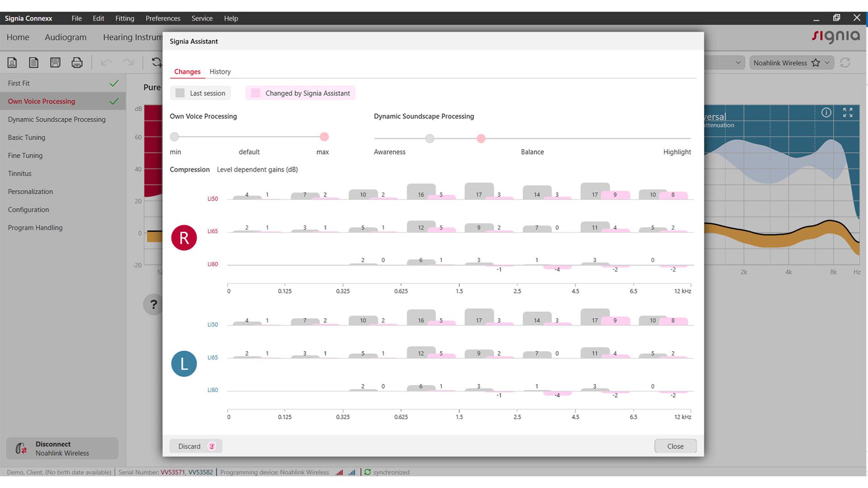Select Fine Tuning in sidebar
The image size is (868, 488).
[x=63, y=155]
